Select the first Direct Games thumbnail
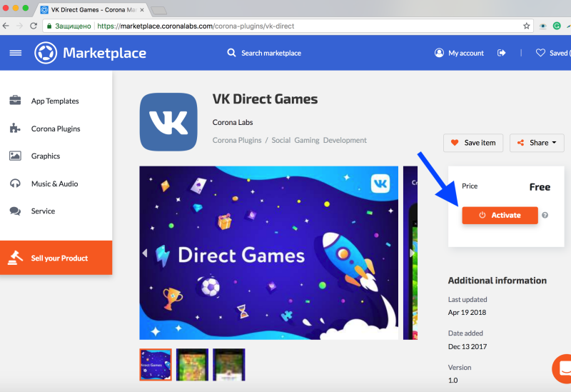 tap(156, 365)
